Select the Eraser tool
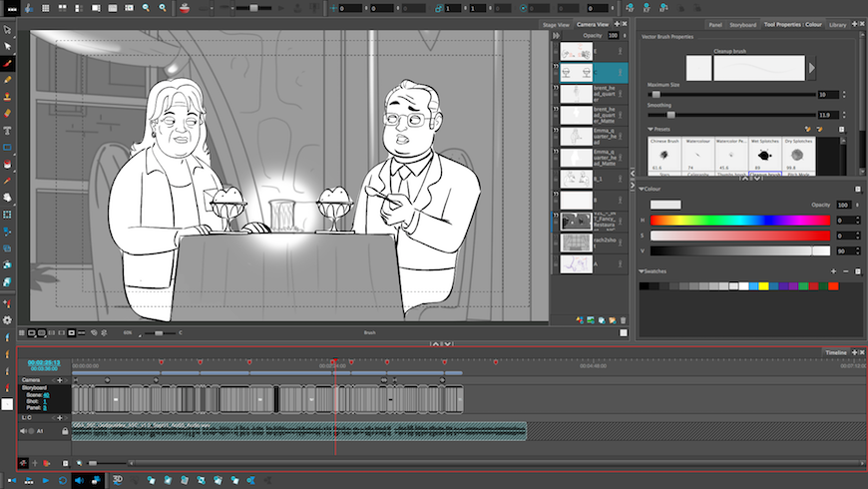The image size is (868, 489). click(x=7, y=114)
